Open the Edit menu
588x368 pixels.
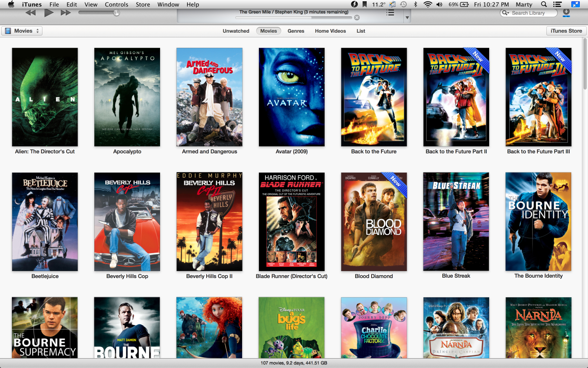[72, 4]
